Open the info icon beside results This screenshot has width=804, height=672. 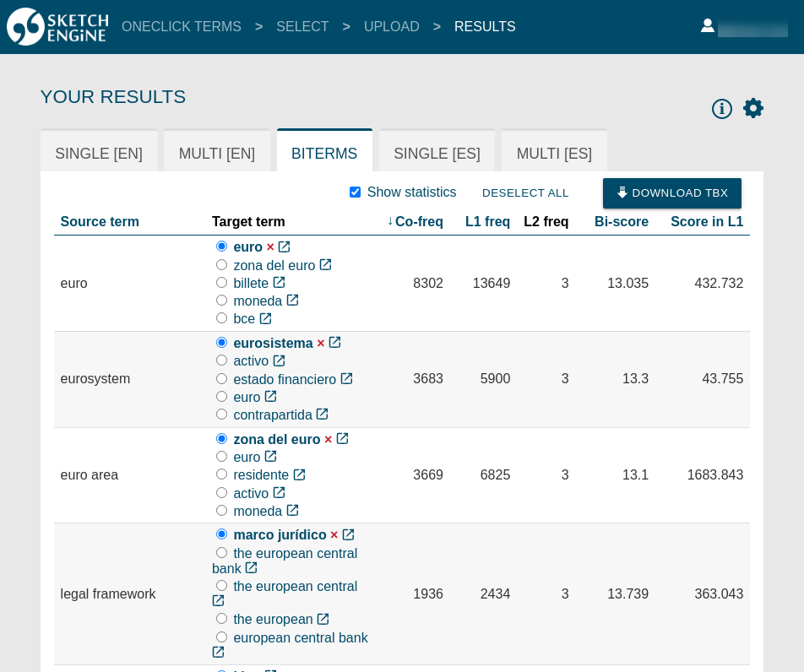pyautogui.click(x=722, y=109)
